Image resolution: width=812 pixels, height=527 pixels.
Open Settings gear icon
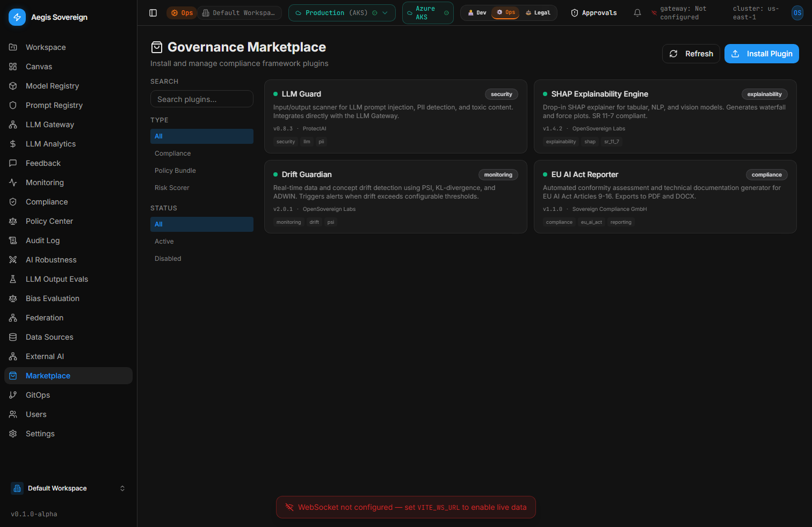tap(13, 434)
